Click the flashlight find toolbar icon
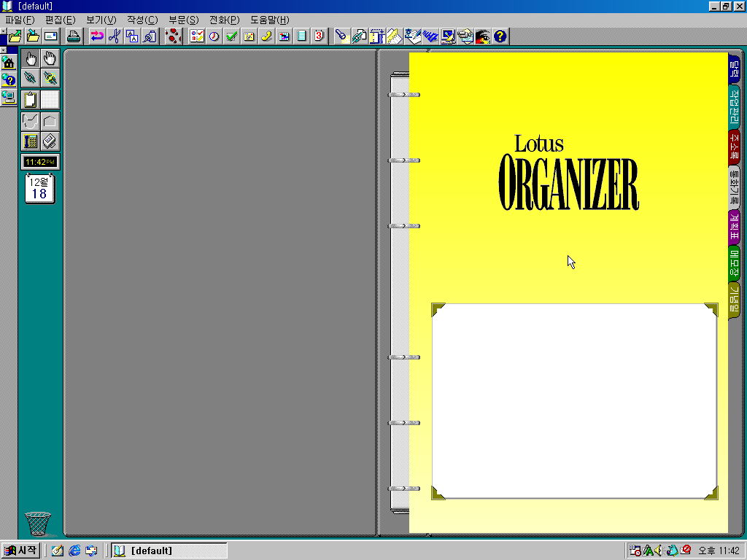Image resolution: width=747 pixels, height=560 pixels. point(341,36)
